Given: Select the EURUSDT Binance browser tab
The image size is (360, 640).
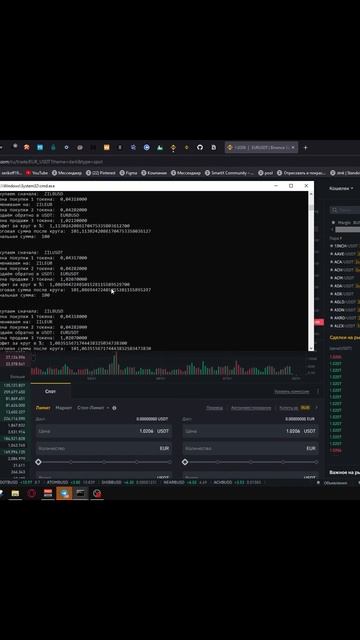Looking at the screenshot, I should 261,147.
